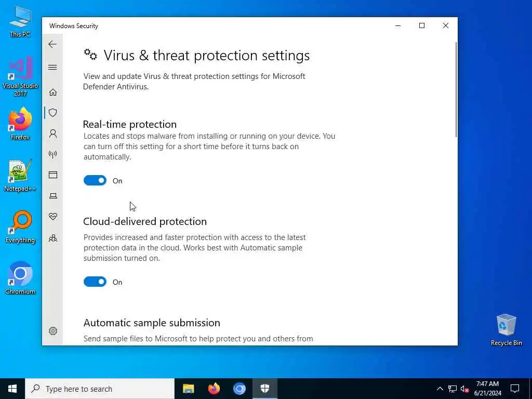Click the Automatic sample submission heading
Viewport: 532px width, 399px height.
point(152,323)
